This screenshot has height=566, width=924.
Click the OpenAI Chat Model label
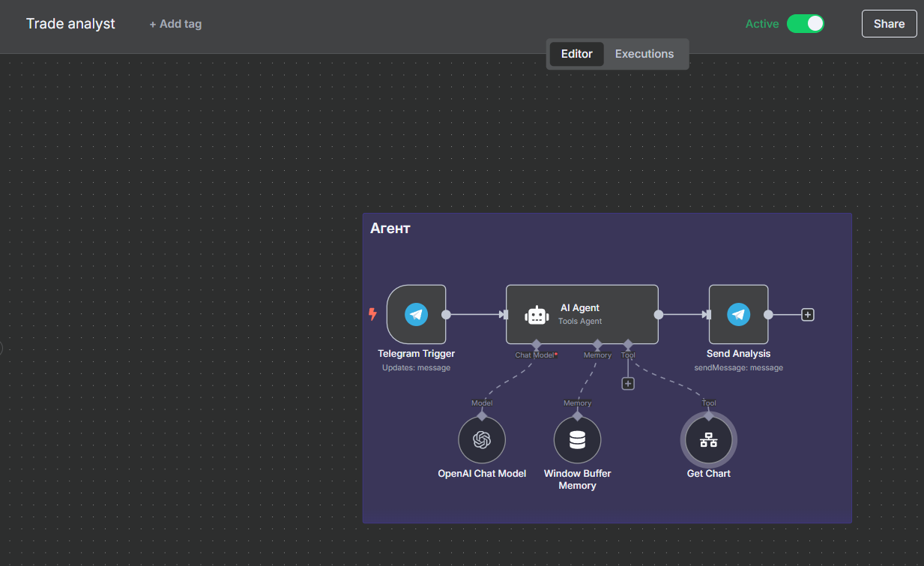(482, 474)
